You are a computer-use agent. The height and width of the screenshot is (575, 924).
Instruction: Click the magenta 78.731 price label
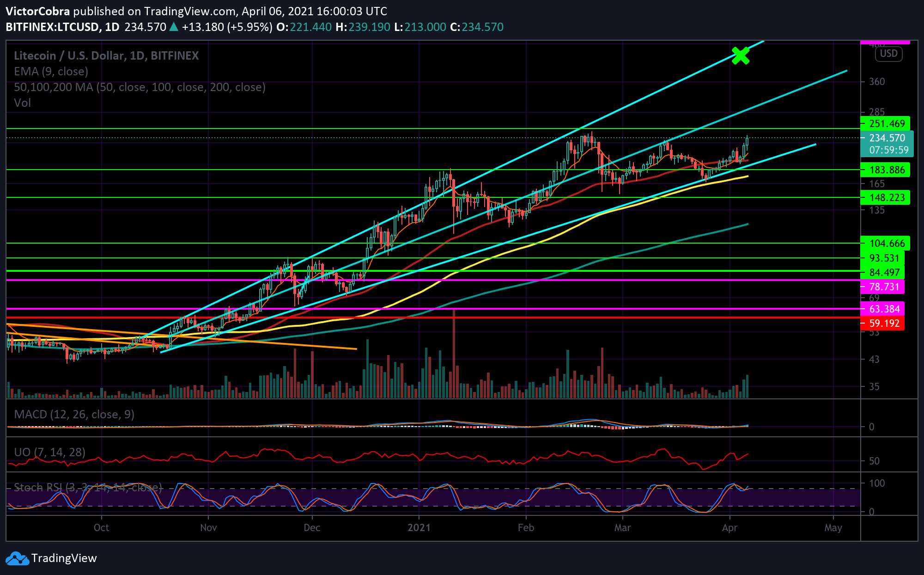coord(882,287)
